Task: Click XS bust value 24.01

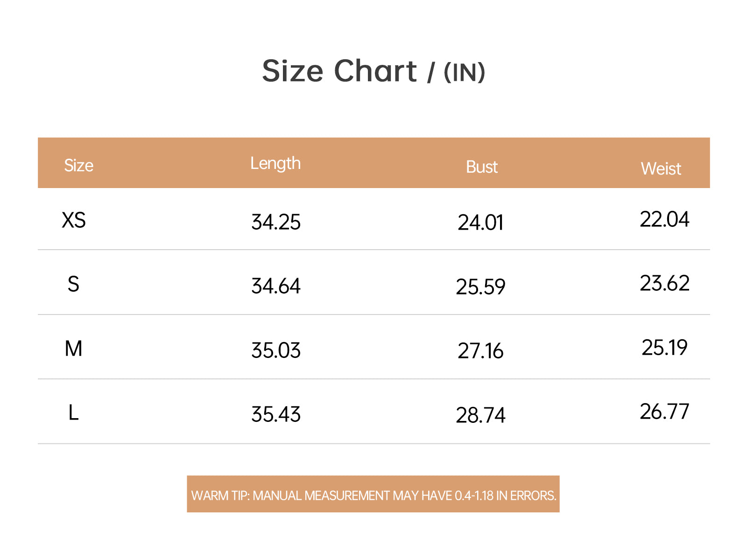Action: pyautogui.click(x=480, y=223)
